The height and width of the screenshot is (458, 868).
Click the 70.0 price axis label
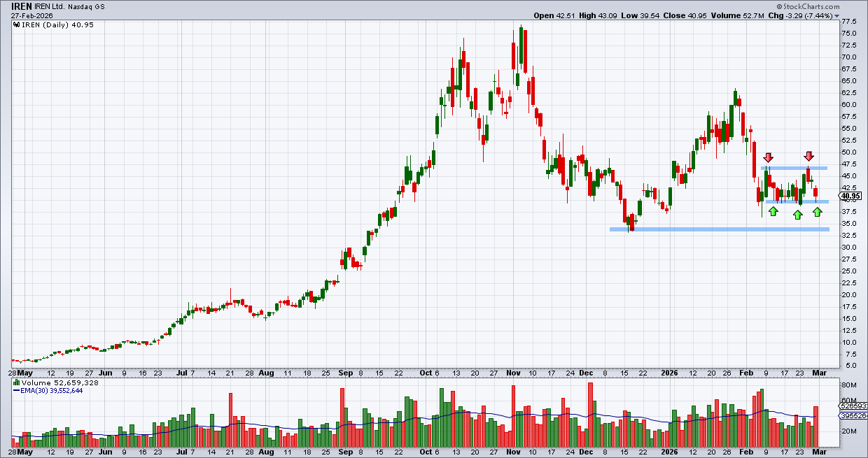point(850,57)
